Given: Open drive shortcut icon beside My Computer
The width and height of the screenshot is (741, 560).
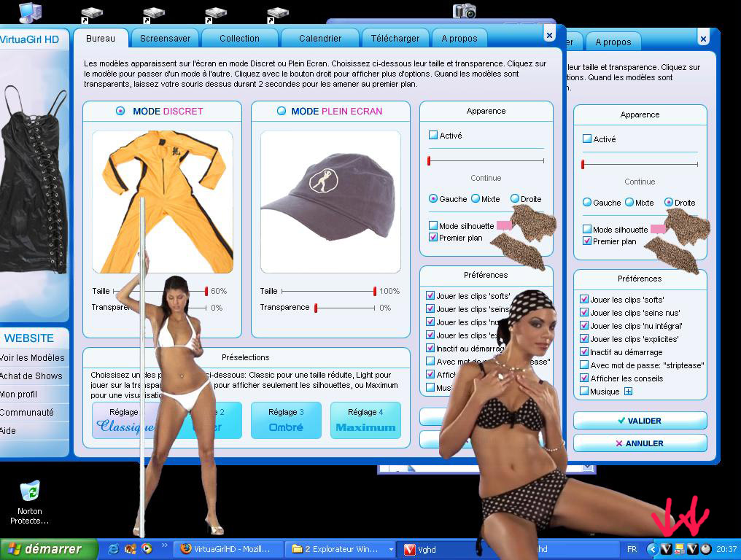Looking at the screenshot, I should point(91,14).
